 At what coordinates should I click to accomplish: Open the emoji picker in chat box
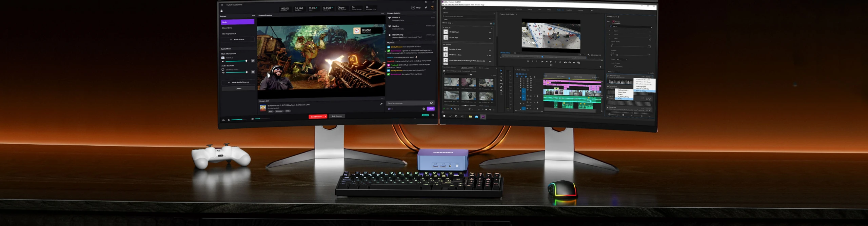point(431,103)
